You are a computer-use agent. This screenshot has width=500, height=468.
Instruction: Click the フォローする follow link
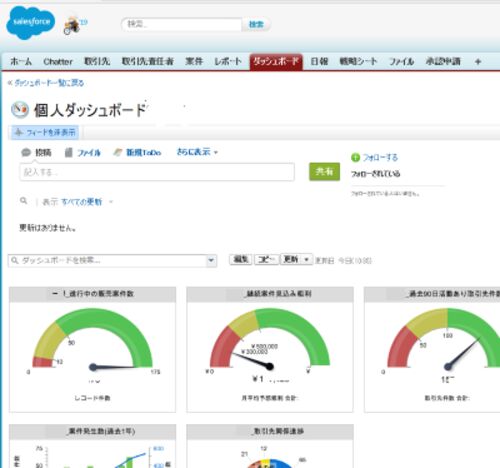[x=380, y=157]
